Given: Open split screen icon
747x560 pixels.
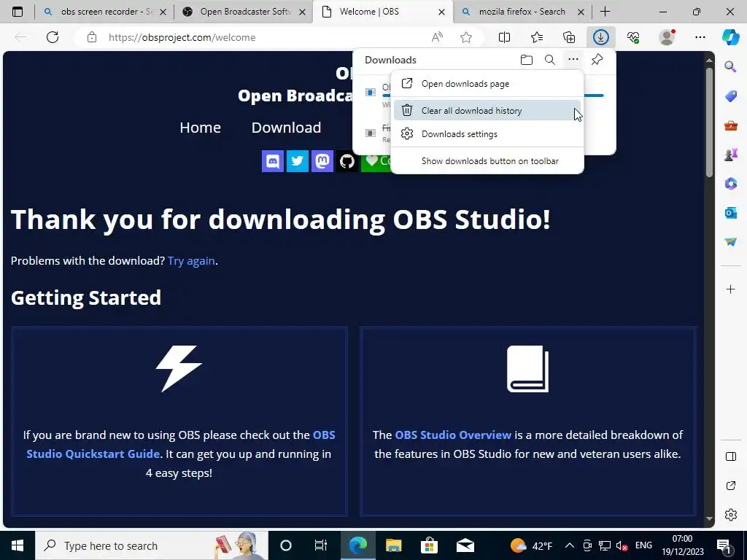Looking at the screenshot, I should 504,37.
